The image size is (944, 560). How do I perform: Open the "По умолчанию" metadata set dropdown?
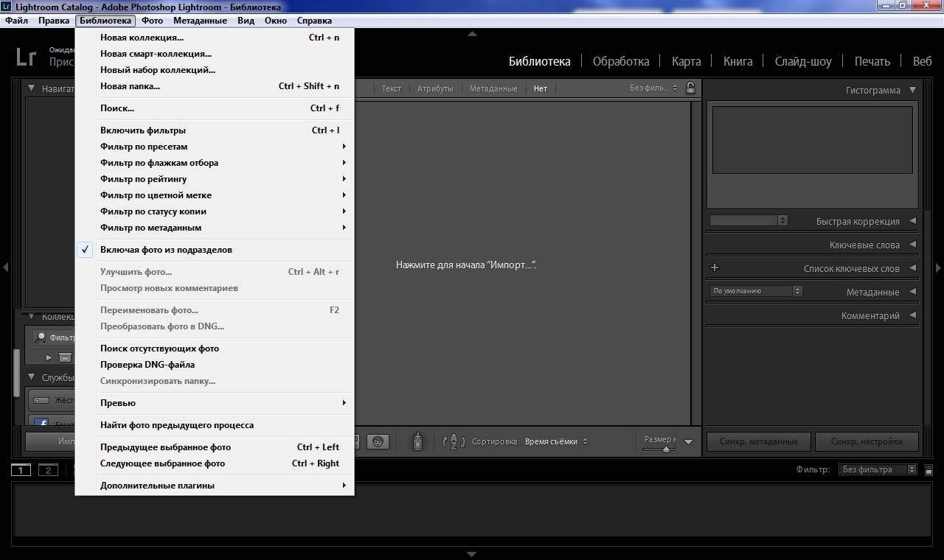(x=756, y=291)
